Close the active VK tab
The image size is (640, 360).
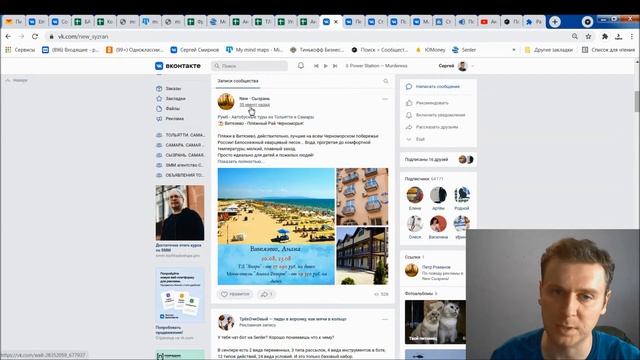click(x=336, y=22)
